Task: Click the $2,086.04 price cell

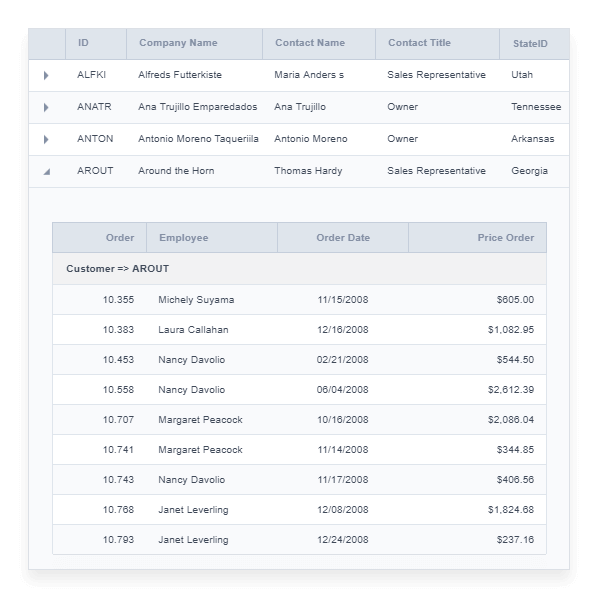Action: tap(478, 420)
